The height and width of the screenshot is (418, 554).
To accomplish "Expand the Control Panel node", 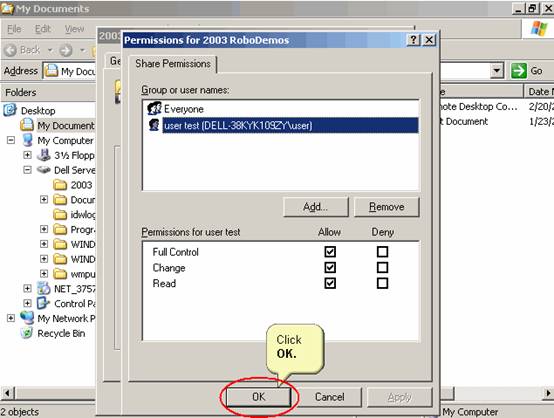I will (27, 304).
